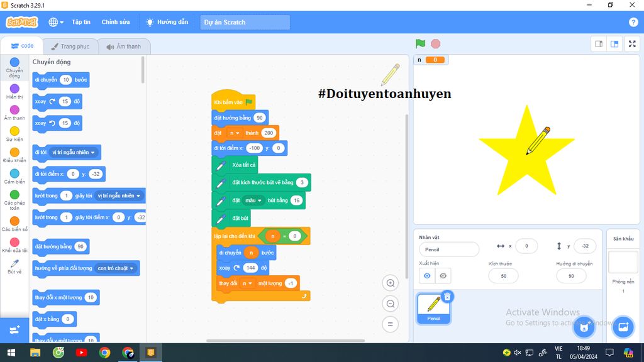Open Hướng dẫn tutorials
This screenshot has height=362, width=644.
[167, 22]
